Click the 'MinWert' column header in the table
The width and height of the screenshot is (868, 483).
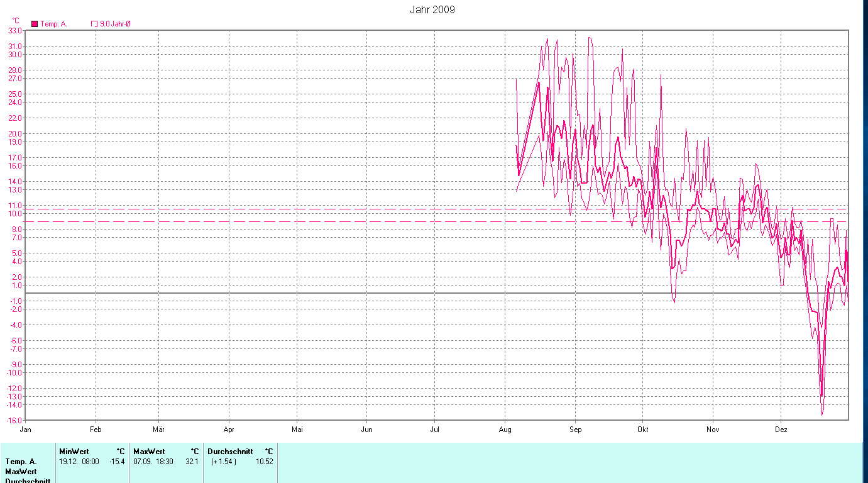pos(74,452)
